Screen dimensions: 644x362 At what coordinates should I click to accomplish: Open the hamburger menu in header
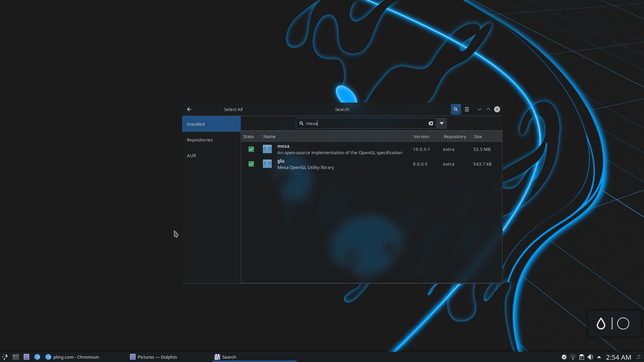tap(467, 109)
